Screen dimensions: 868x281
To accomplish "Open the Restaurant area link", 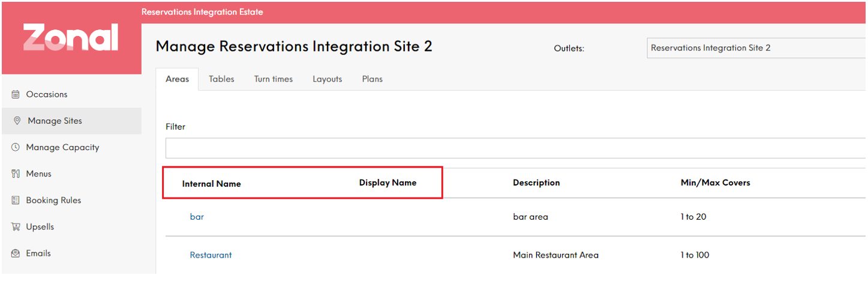I will [211, 255].
